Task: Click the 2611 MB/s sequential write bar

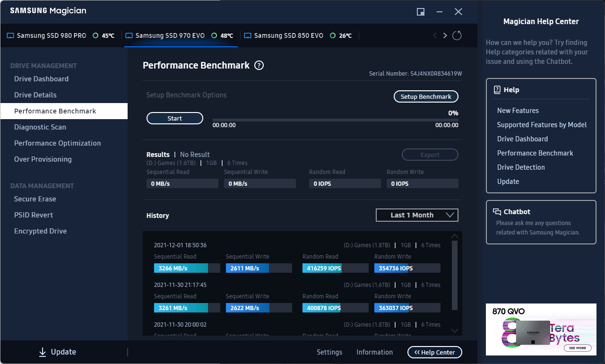Action: point(259,268)
